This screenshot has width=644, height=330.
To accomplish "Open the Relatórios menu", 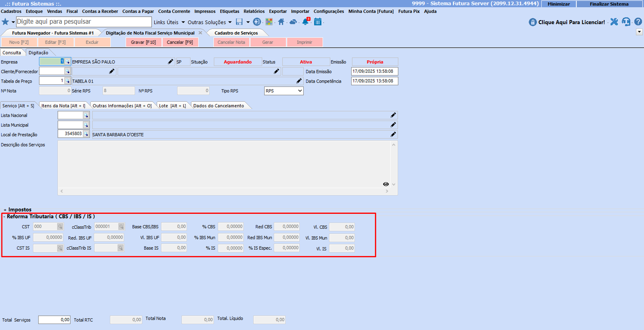I will [x=254, y=11].
